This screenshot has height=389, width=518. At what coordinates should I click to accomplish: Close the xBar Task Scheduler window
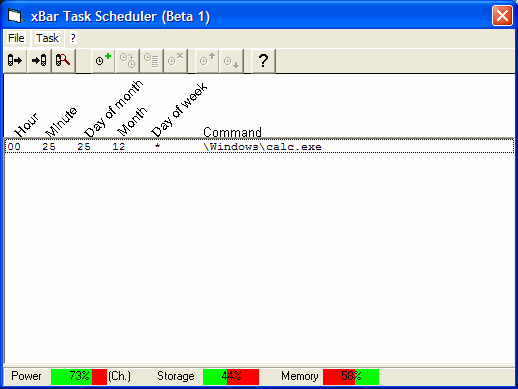click(x=502, y=15)
